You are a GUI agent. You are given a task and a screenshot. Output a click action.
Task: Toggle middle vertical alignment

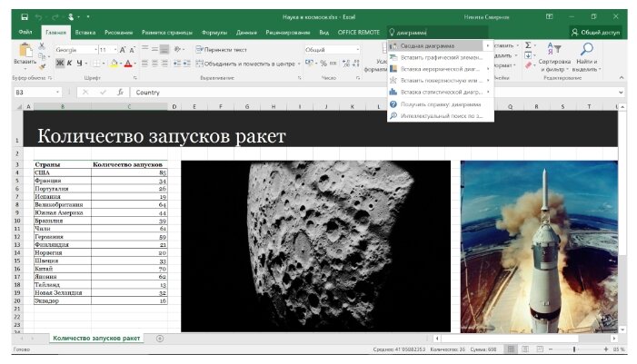(x=154, y=49)
